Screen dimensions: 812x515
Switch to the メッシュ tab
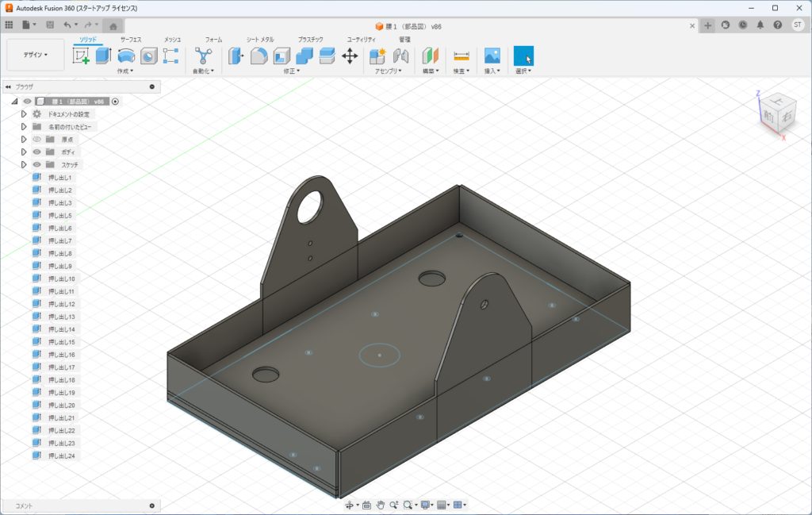(x=172, y=40)
